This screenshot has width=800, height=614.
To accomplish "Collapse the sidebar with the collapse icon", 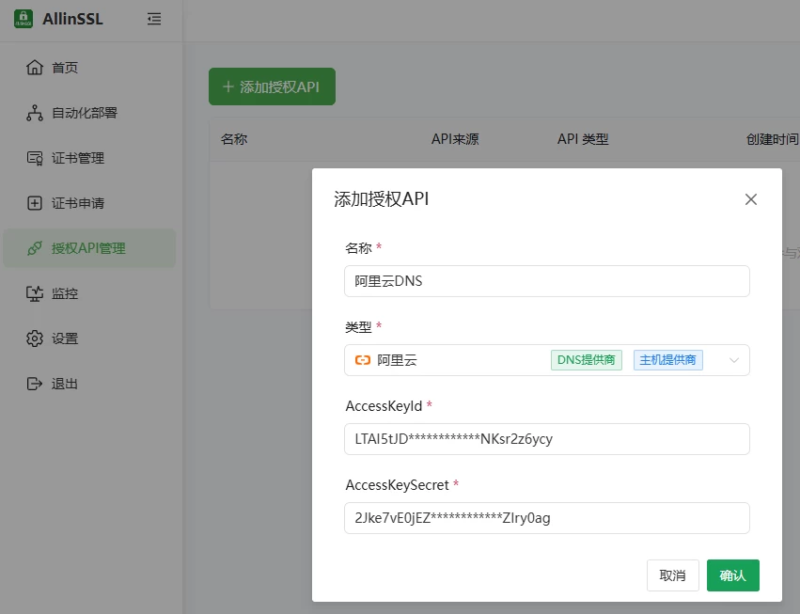I will (x=154, y=18).
